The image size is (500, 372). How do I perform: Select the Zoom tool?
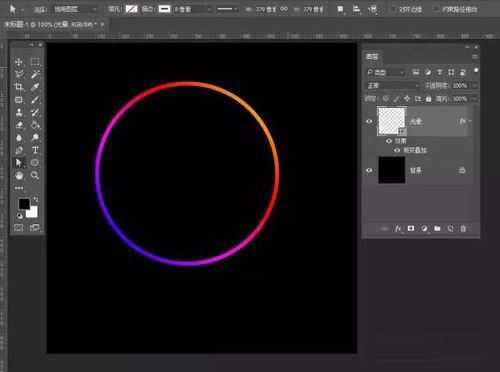click(35, 175)
